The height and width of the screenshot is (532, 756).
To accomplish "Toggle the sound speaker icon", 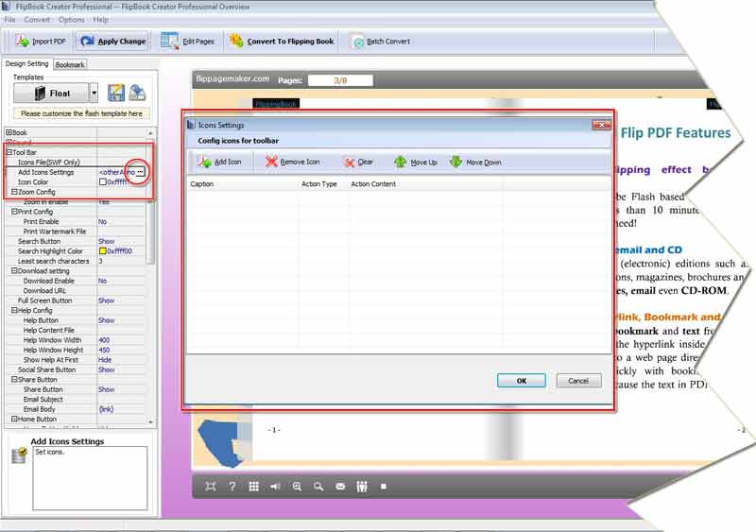I will point(275,487).
